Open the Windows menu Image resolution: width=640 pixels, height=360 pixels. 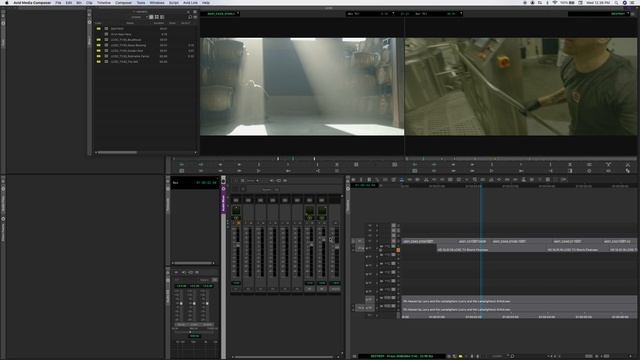click(157, 2)
